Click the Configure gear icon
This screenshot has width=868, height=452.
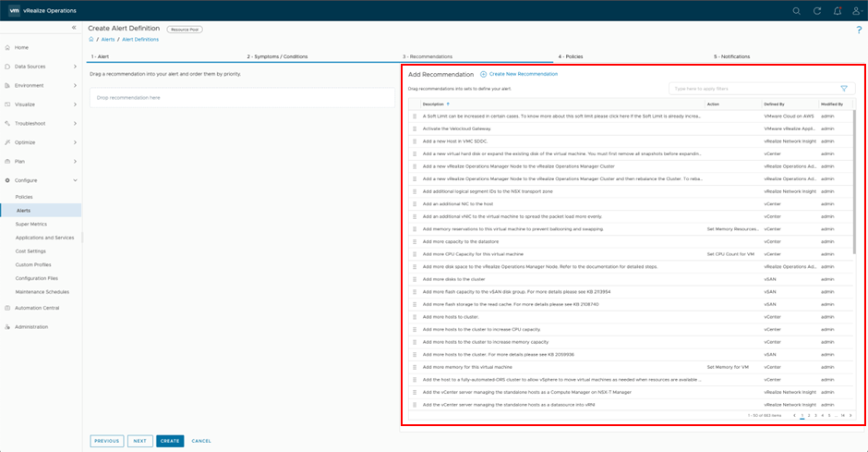(7, 180)
